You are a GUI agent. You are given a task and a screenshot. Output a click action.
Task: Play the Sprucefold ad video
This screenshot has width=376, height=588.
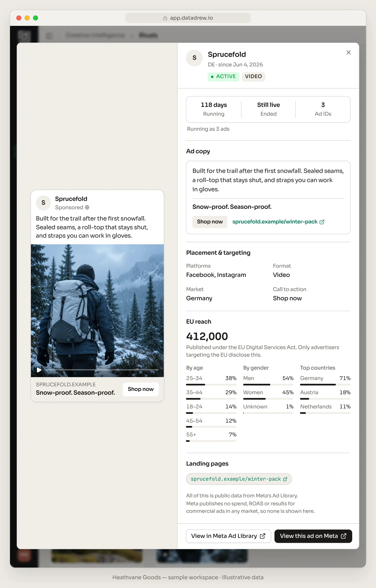click(x=39, y=370)
